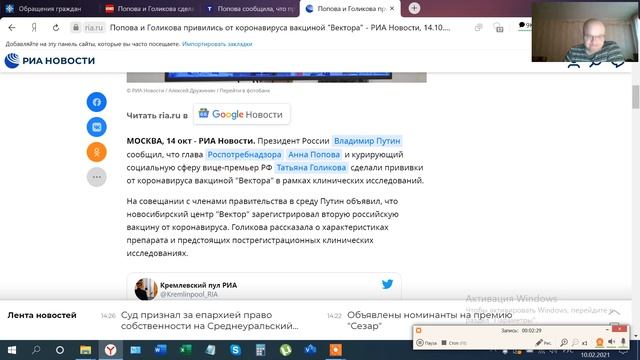The width and height of the screenshot is (640, 360).
Task: Click the padlock site security icon
Action: (76, 27)
